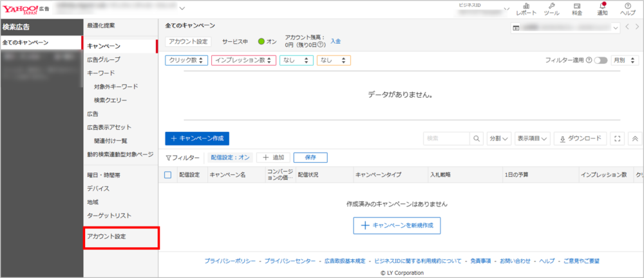The image size is (644, 278).
Task: Toggle the フィルター適用 switch
Action: pyautogui.click(x=601, y=60)
